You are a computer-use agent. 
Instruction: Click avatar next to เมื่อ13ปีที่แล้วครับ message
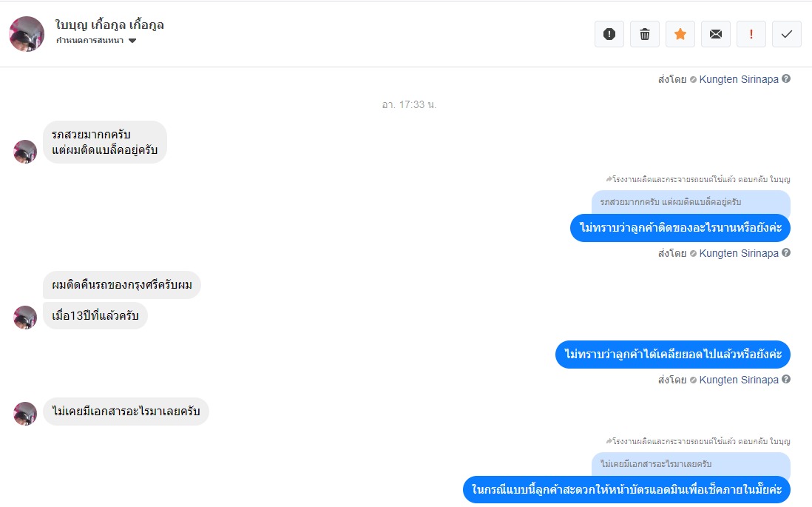(x=25, y=318)
